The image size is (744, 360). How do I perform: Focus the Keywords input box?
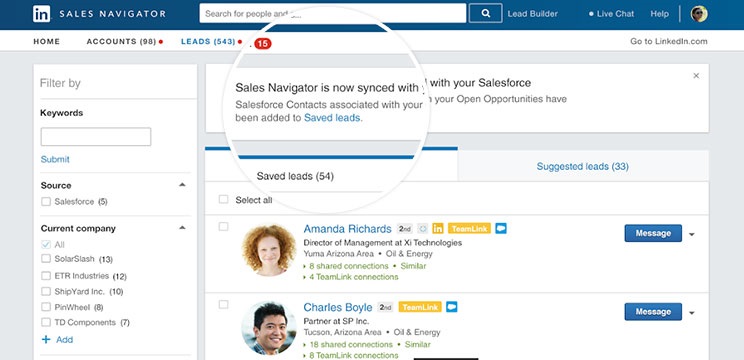coord(96,137)
